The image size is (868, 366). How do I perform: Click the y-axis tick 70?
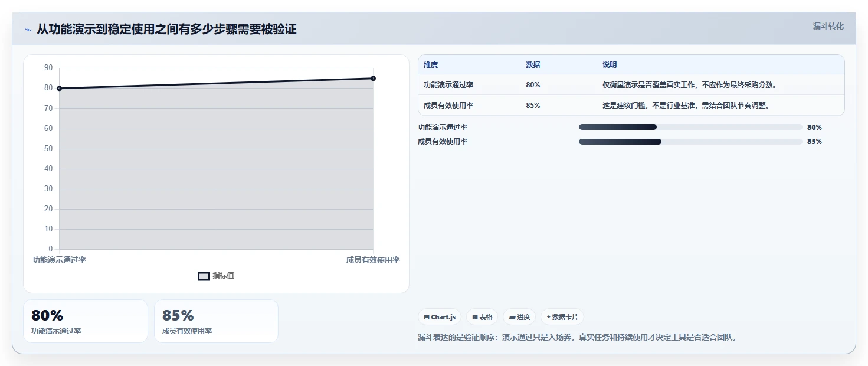[48, 109]
